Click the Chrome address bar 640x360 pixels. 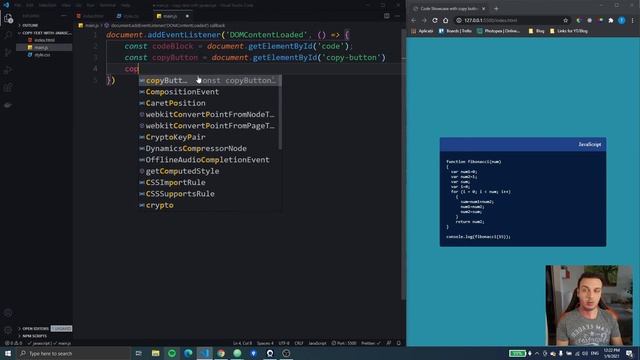pyautogui.click(x=512, y=20)
